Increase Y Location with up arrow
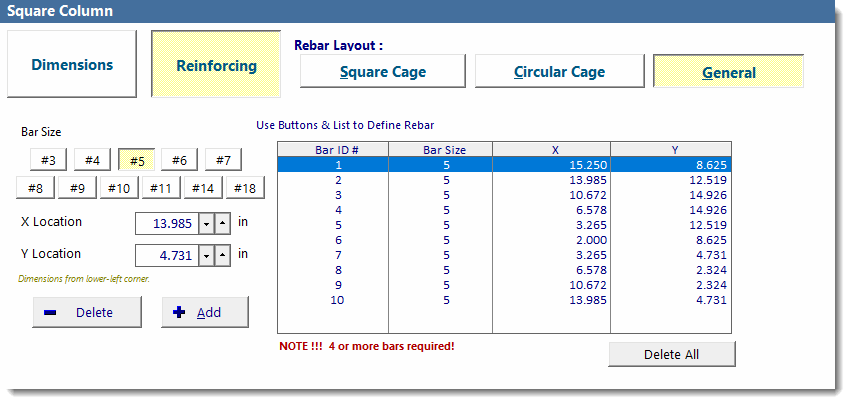 point(222,255)
